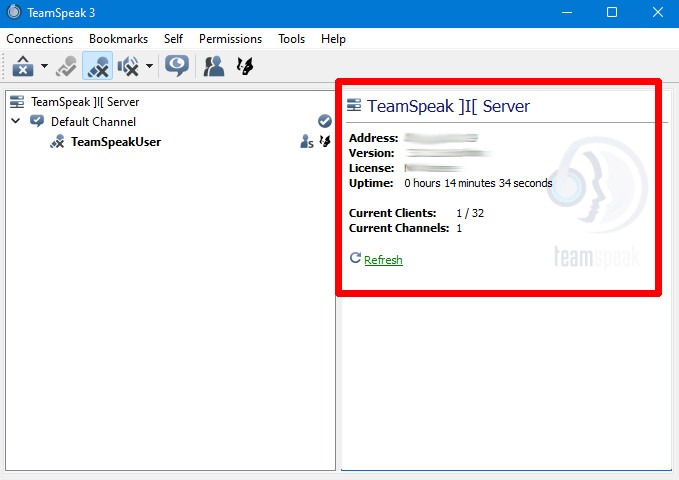The height and width of the screenshot is (480, 679).
Task: Select TeamSpeakUser in the channel
Action: click(116, 142)
